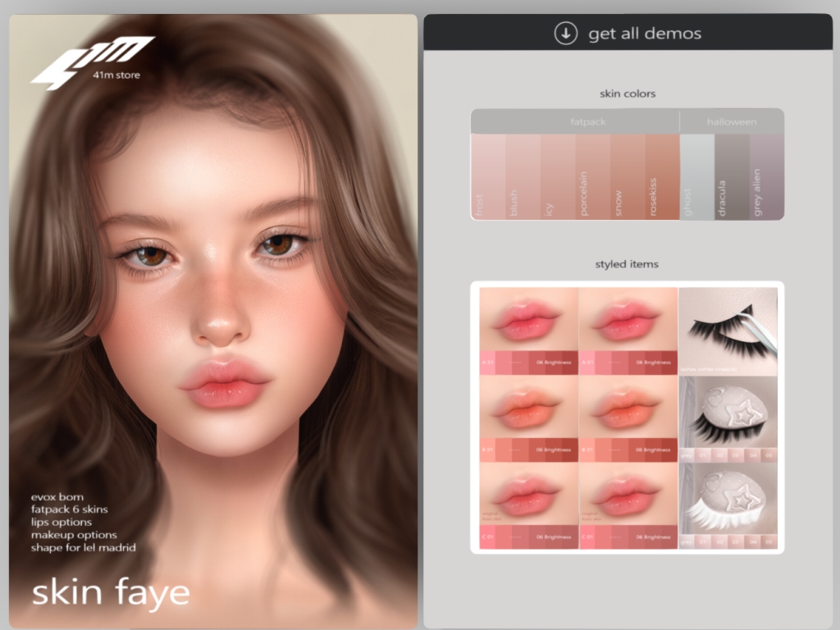Image resolution: width=840 pixels, height=630 pixels.
Task: Pick the frost skin color swatch
Action: pyautogui.click(x=488, y=177)
